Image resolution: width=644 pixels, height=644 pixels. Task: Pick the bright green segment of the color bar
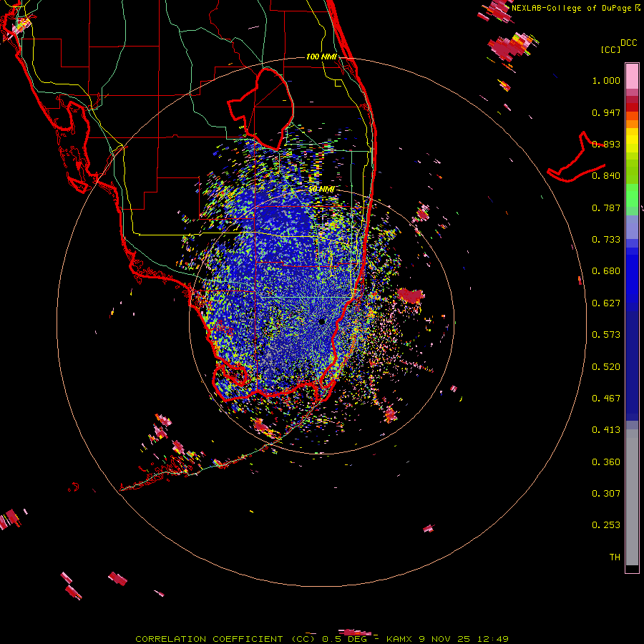coord(632,195)
